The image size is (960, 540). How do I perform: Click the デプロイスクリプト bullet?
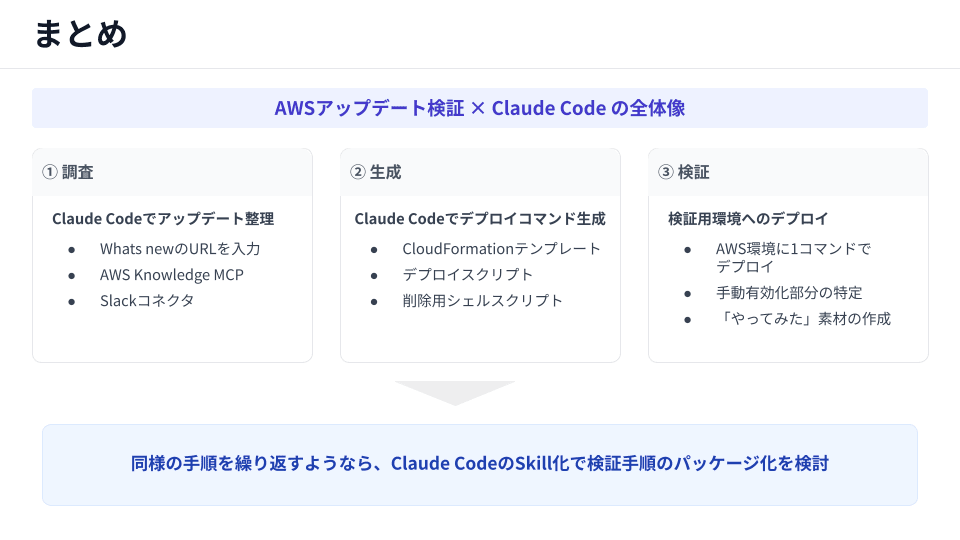468,275
